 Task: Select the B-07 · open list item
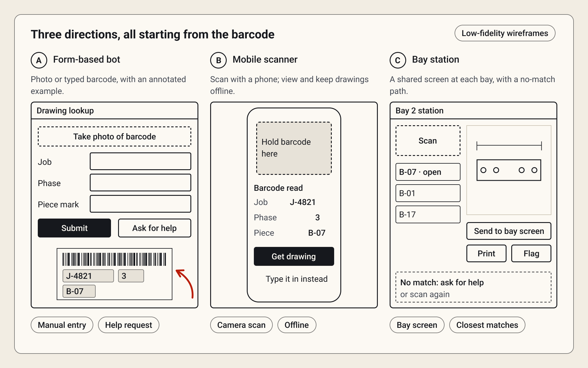428,172
